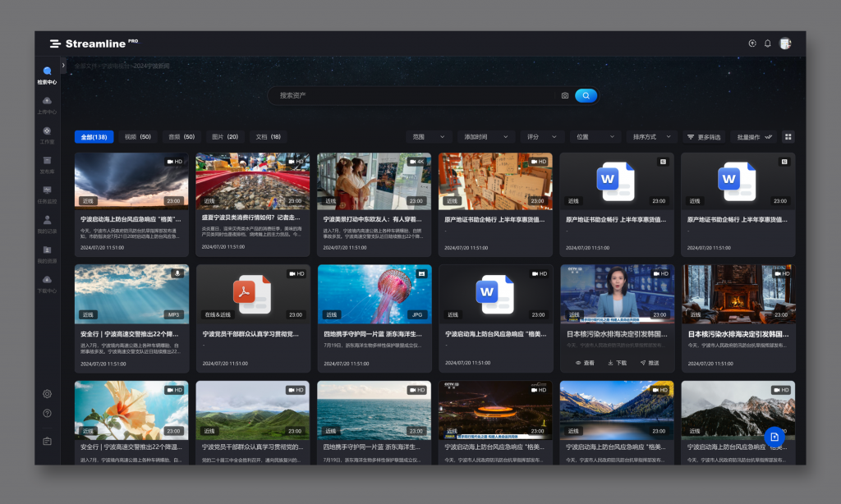Screen dimensions: 841x504
Task: Click the 搜索资产 search input field
Action: (x=411, y=95)
